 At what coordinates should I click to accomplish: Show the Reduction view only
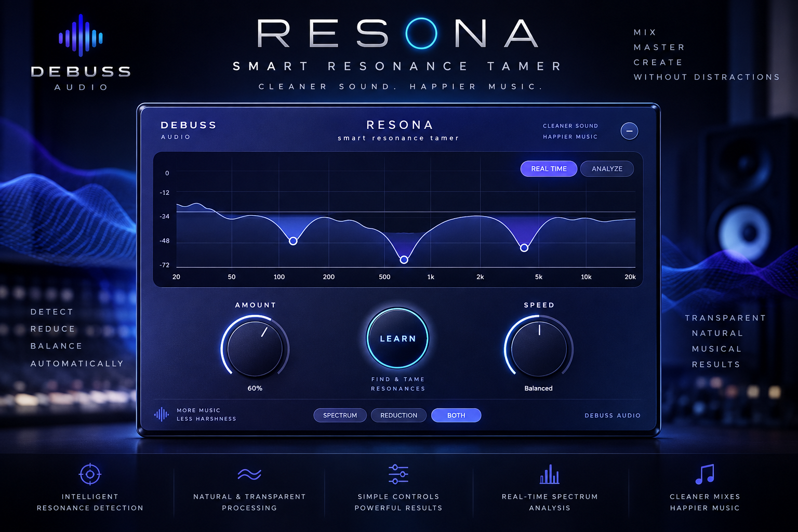tap(398, 415)
